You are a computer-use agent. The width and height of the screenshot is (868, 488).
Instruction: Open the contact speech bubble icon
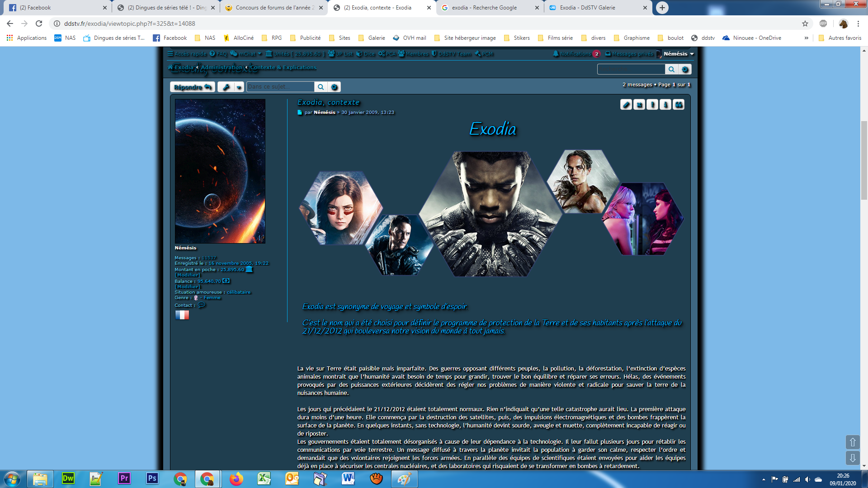tap(202, 305)
